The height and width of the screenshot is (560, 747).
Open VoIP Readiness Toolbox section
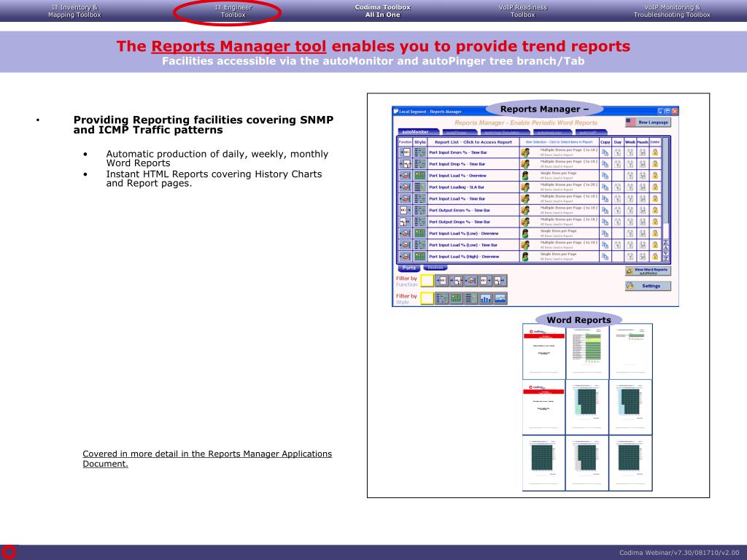click(x=522, y=11)
